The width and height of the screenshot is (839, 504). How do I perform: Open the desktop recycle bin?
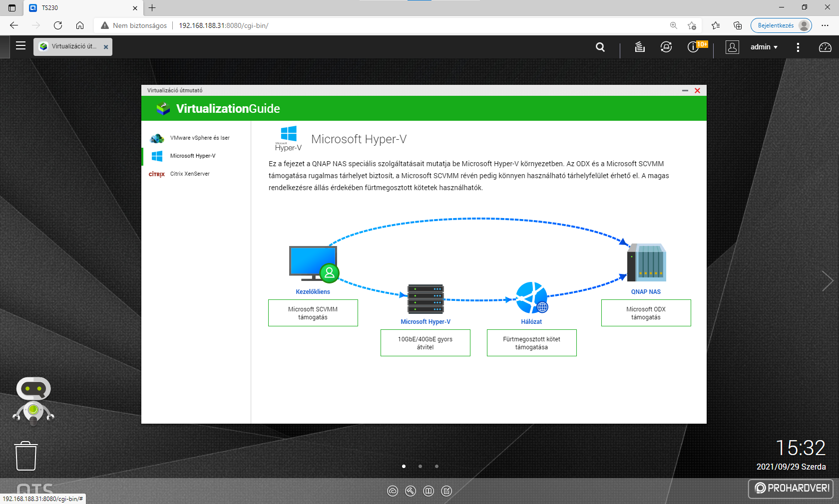[x=26, y=456]
